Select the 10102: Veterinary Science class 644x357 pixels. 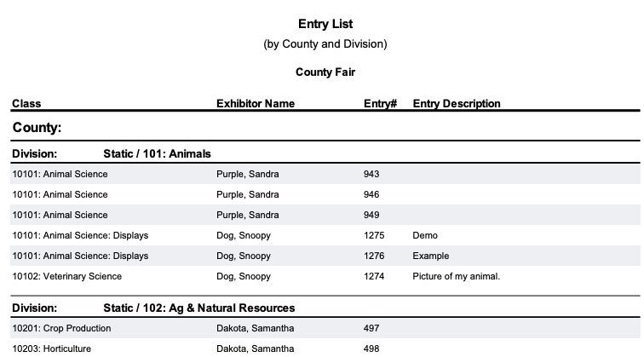pyautogui.click(x=67, y=276)
